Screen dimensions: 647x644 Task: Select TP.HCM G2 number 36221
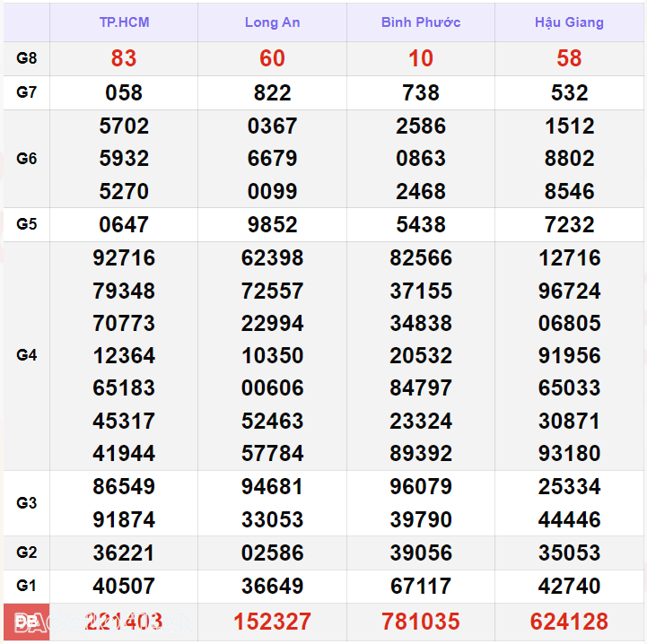point(124,553)
